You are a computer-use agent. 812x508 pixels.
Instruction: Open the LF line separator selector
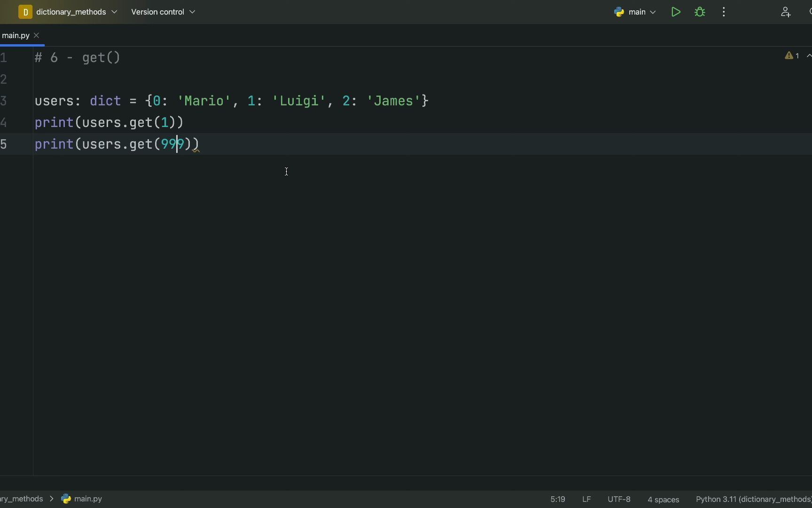coord(586,499)
